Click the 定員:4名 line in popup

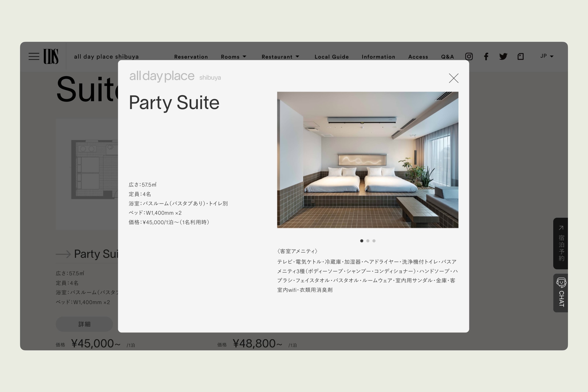140,194
